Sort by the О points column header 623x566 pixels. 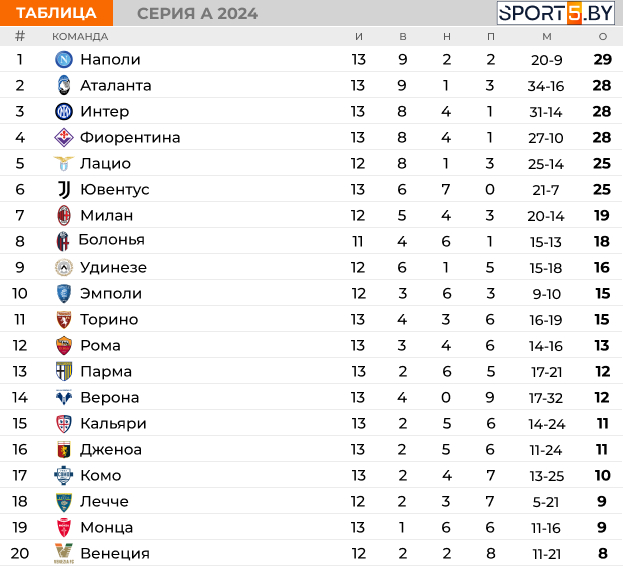point(603,37)
